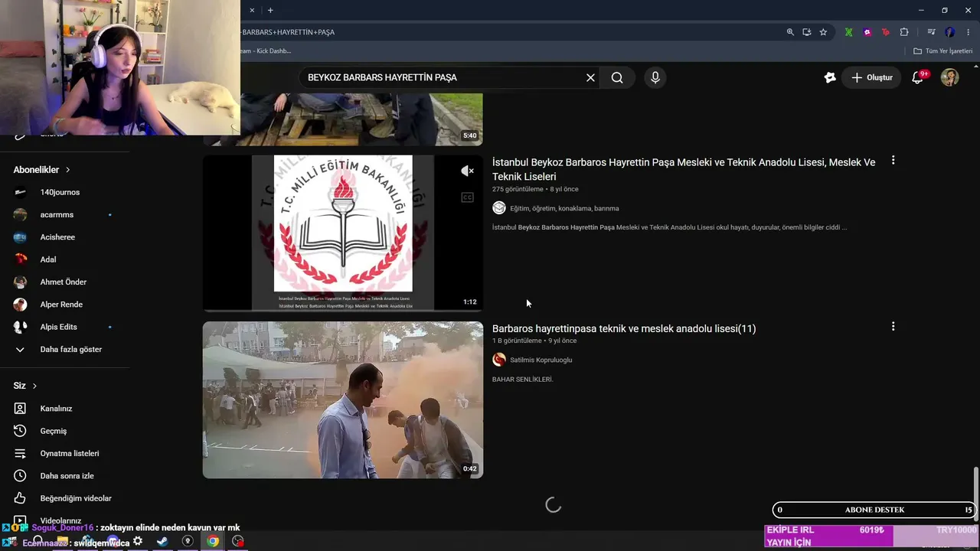Click the Eğitim channel avatar icon
This screenshot has width=980, height=551.
pos(499,208)
